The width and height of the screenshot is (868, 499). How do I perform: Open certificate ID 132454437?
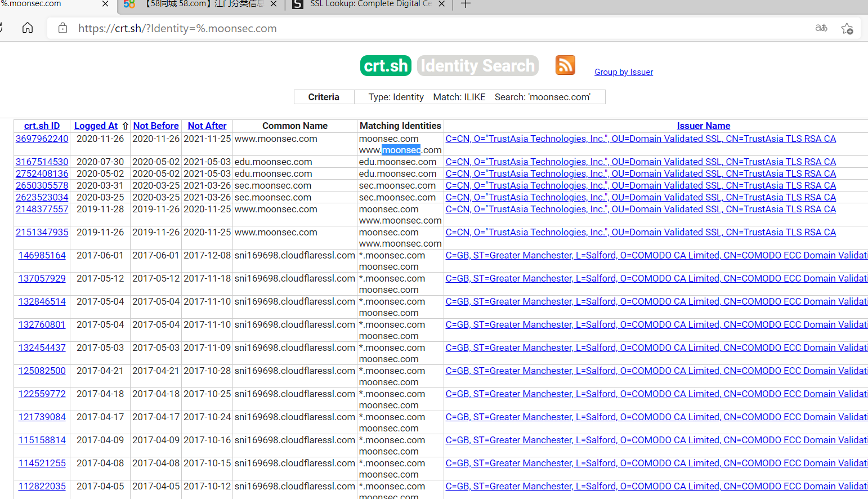pyautogui.click(x=42, y=348)
